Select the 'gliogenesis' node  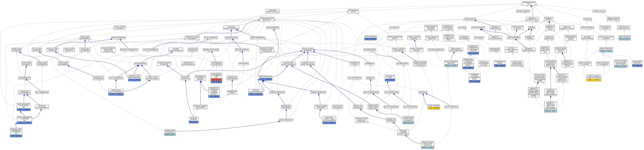[370, 78]
